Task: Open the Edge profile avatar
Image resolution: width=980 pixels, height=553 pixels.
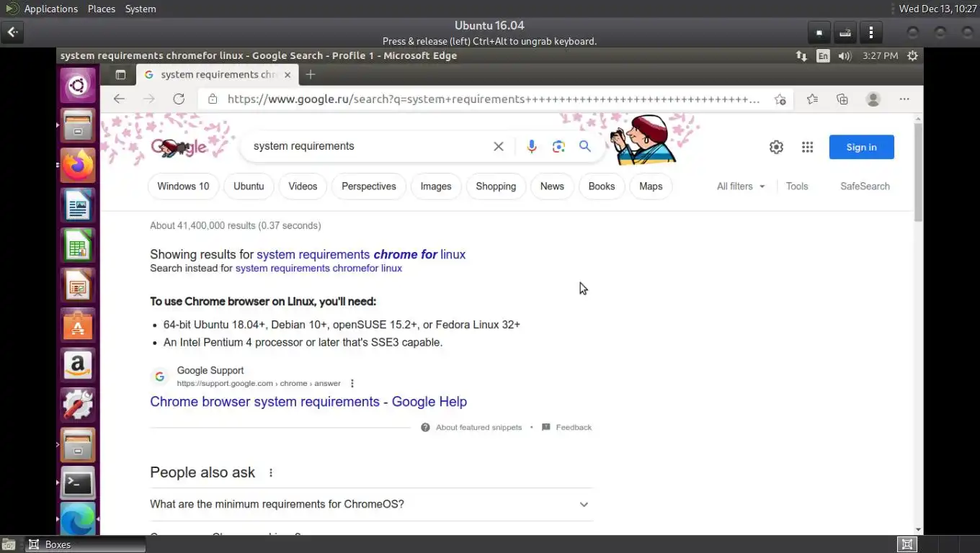Action: [x=873, y=99]
